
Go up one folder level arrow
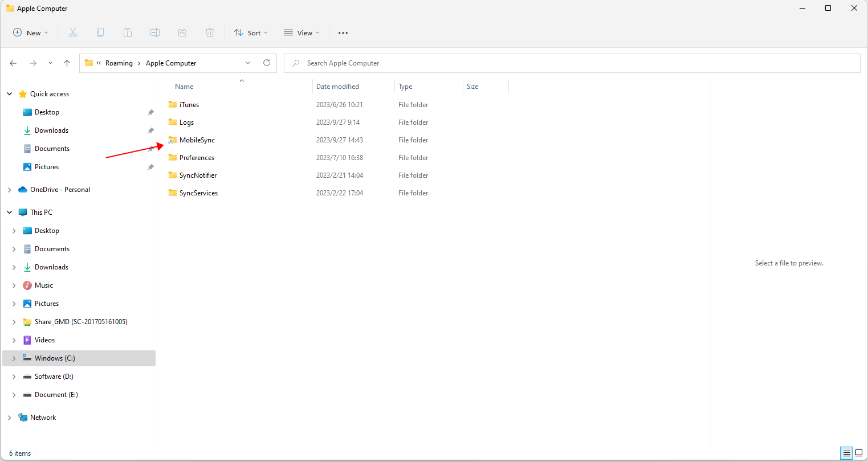pyautogui.click(x=67, y=63)
